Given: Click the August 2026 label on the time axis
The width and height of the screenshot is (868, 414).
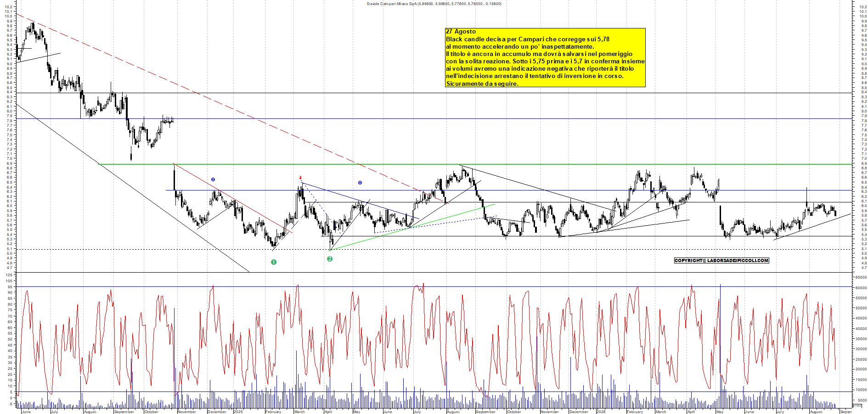Looking at the screenshot, I should click(816, 412).
